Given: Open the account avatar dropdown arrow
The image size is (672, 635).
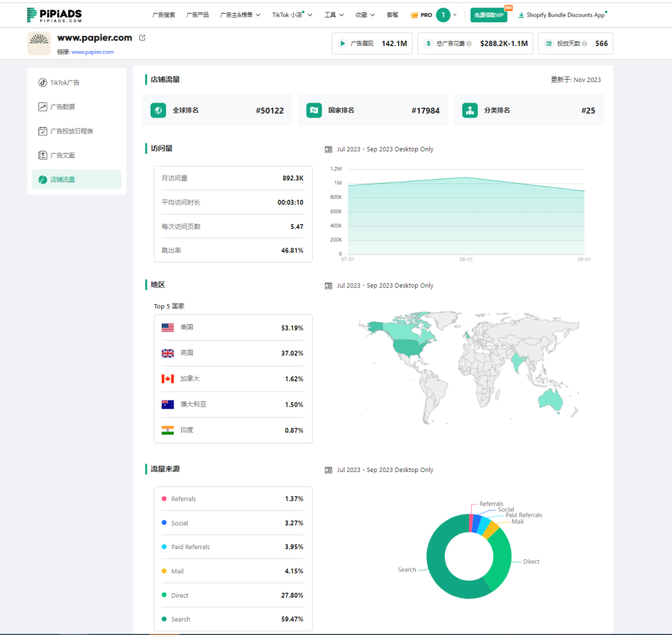Looking at the screenshot, I should [455, 15].
